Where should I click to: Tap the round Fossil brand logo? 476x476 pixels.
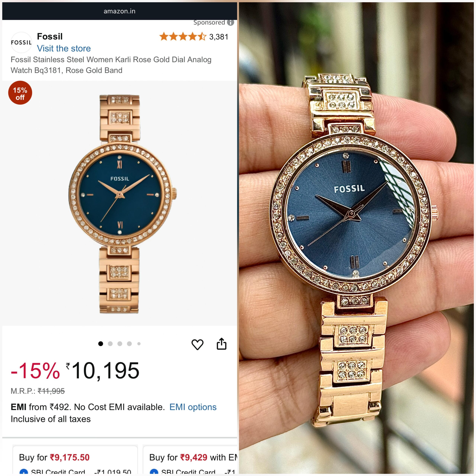(x=21, y=42)
